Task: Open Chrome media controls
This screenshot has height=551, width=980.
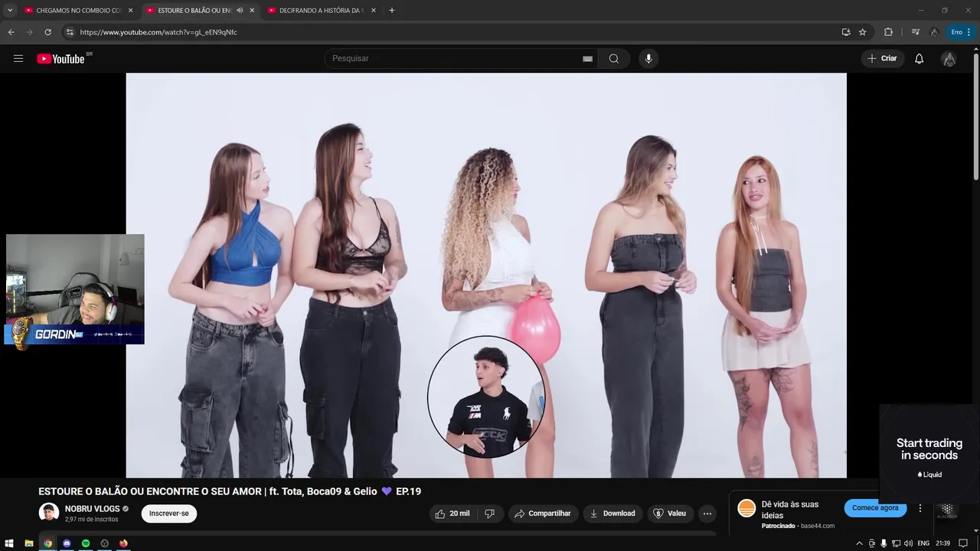Action: click(915, 32)
